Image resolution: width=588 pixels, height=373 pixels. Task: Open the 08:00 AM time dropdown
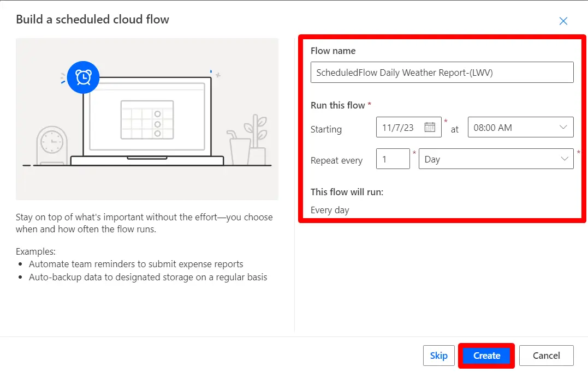pyautogui.click(x=520, y=127)
